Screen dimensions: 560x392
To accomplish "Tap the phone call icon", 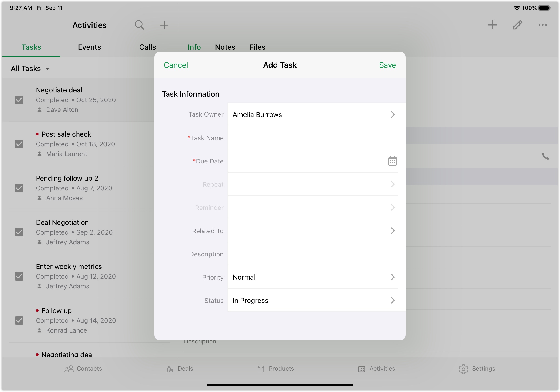I will click(545, 156).
